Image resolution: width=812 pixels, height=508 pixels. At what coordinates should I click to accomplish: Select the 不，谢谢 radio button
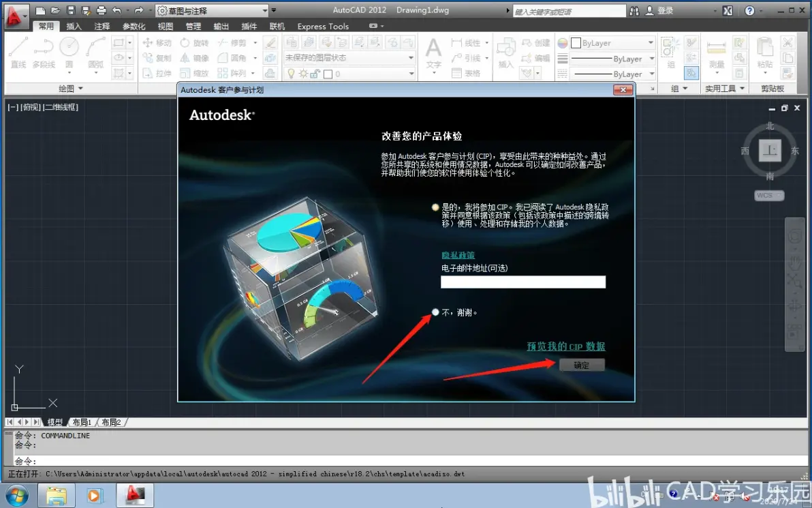point(435,312)
